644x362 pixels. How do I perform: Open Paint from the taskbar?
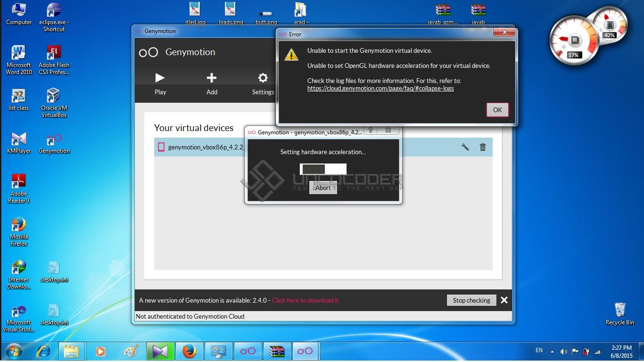point(130,352)
